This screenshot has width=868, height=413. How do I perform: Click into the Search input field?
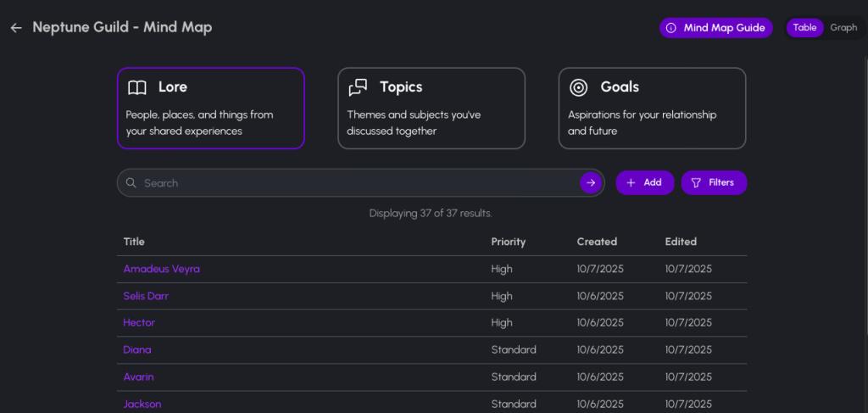[356, 183]
